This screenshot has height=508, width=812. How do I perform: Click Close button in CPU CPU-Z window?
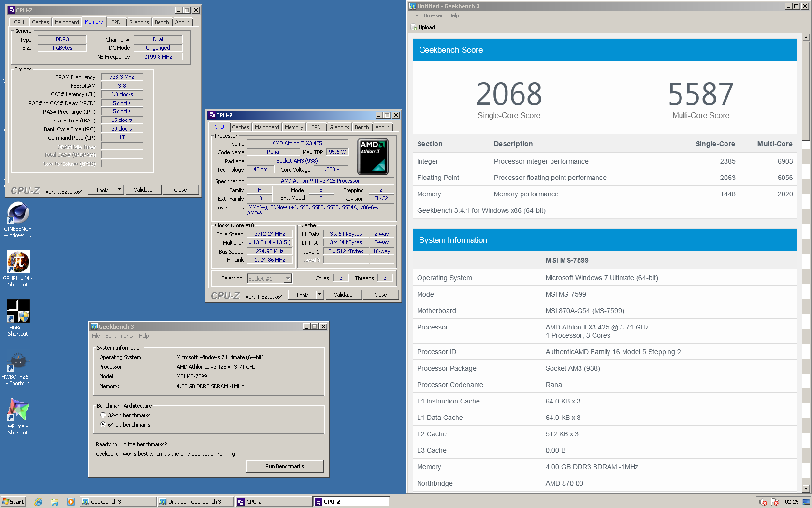[x=380, y=295]
